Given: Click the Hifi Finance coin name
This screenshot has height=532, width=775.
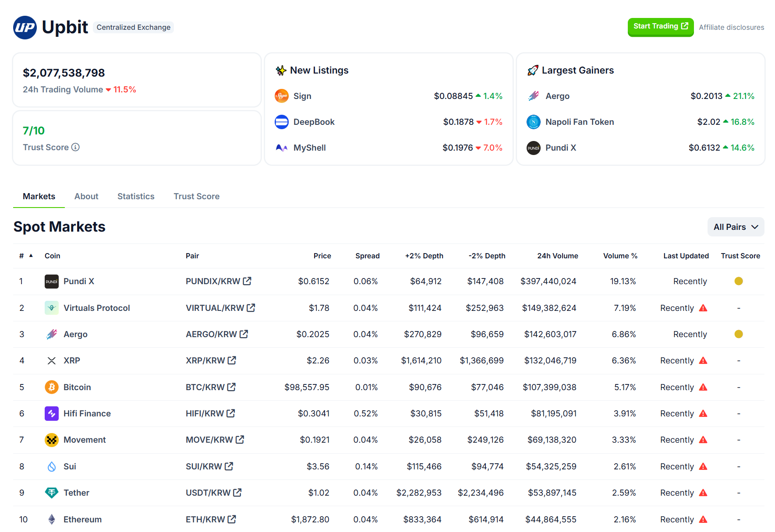Looking at the screenshot, I should pyautogui.click(x=87, y=413).
